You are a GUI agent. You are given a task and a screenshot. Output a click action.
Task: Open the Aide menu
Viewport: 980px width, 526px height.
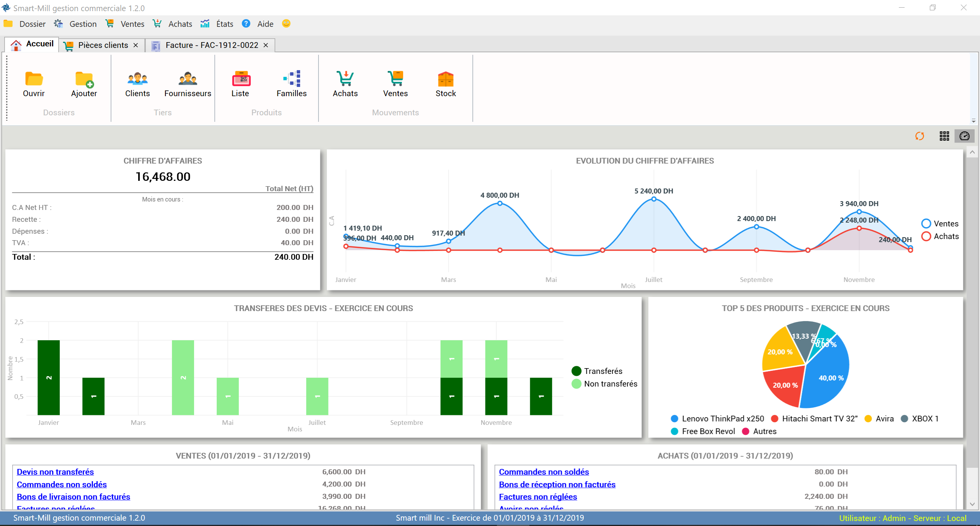click(x=265, y=24)
